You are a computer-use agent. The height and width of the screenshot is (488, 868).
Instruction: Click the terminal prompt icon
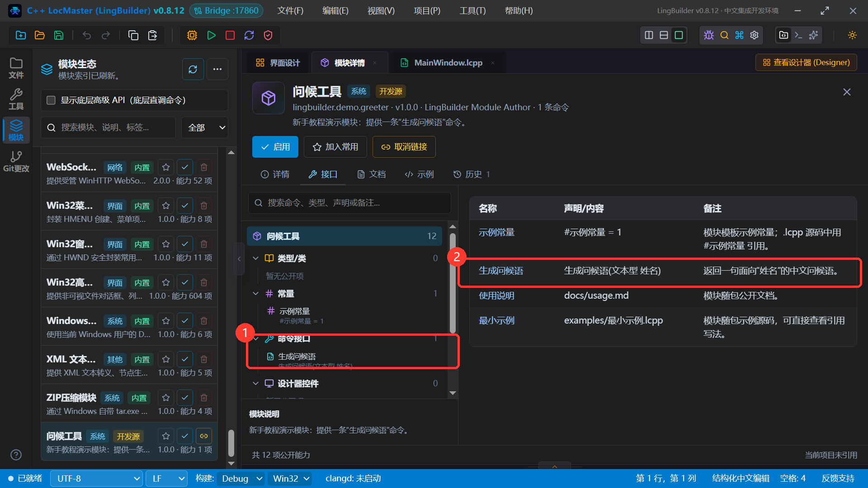[x=799, y=35]
